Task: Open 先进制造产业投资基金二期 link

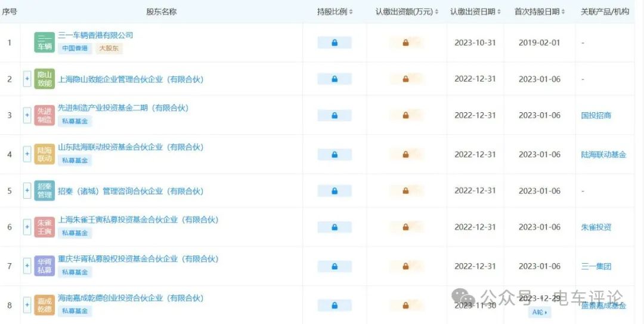Action: coord(123,108)
